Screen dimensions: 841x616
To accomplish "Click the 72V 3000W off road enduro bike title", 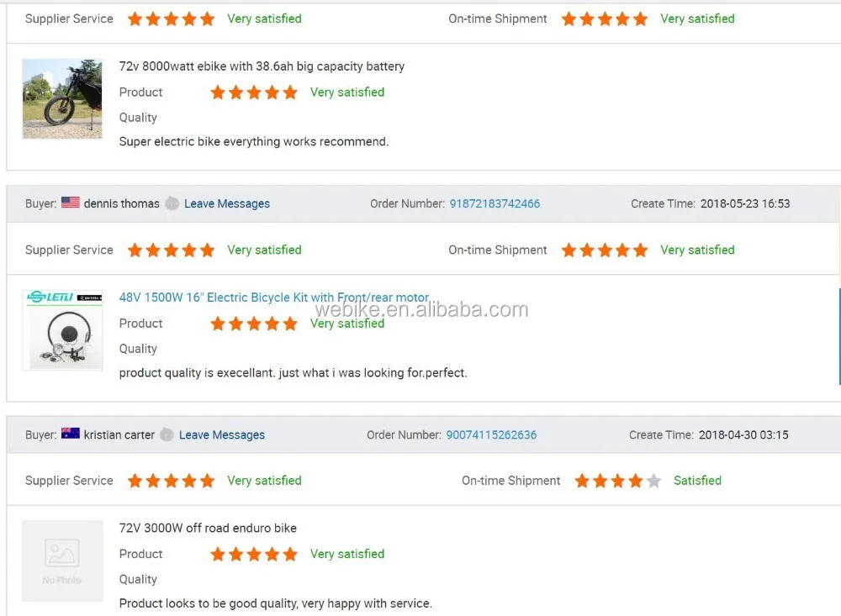I will click(208, 528).
